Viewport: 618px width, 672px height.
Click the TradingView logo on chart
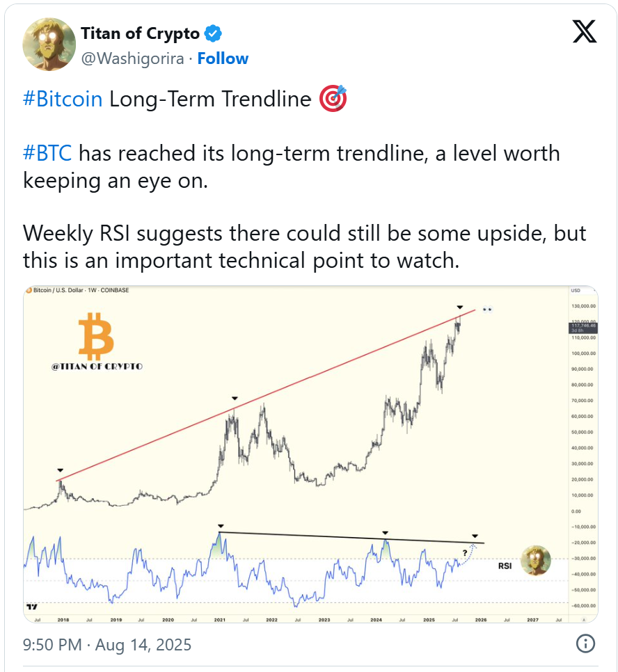coord(32,607)
